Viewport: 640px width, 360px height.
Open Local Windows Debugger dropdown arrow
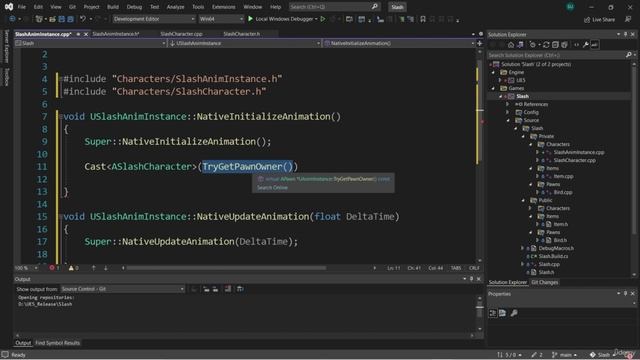[316, 19]
